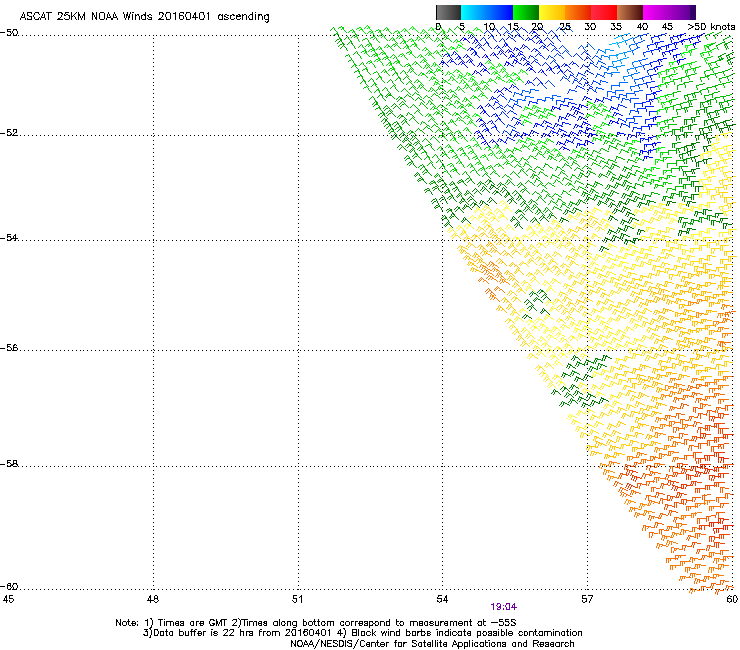740x650 pixels.
Task: Click the 'Data buffer is 22 hrs' note line
Action: pyautogui.click(x=362, y=633)
